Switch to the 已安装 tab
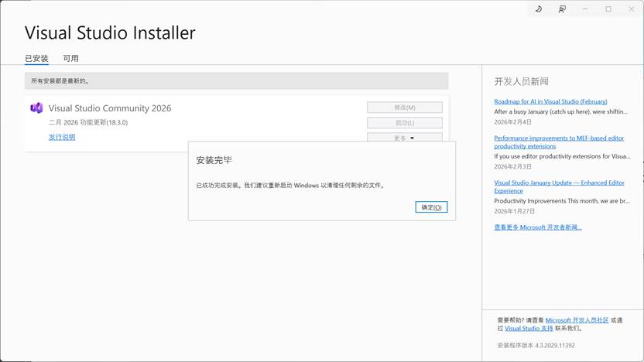 (x=36, y=58)
